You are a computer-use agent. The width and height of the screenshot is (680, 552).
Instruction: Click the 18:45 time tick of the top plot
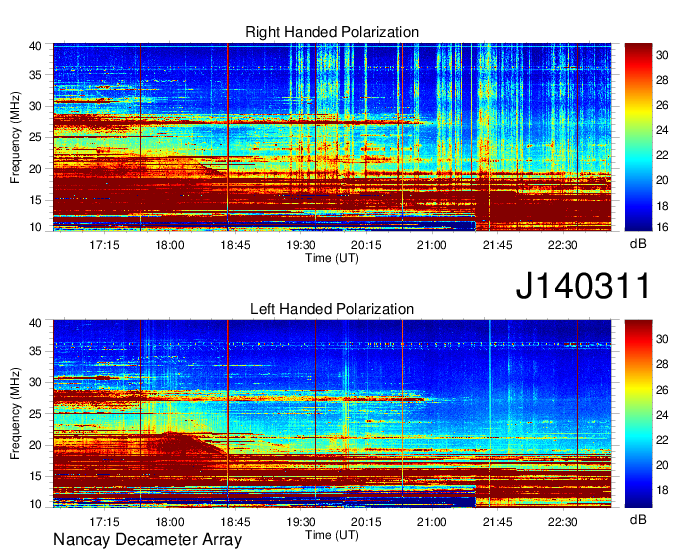tap(235, 245)
